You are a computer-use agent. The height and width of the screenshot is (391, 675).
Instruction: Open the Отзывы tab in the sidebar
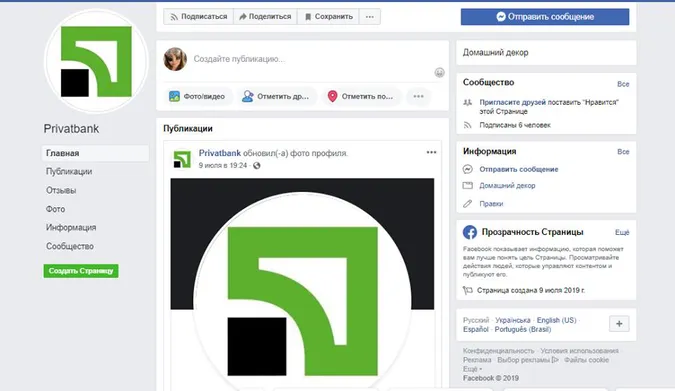61,190
